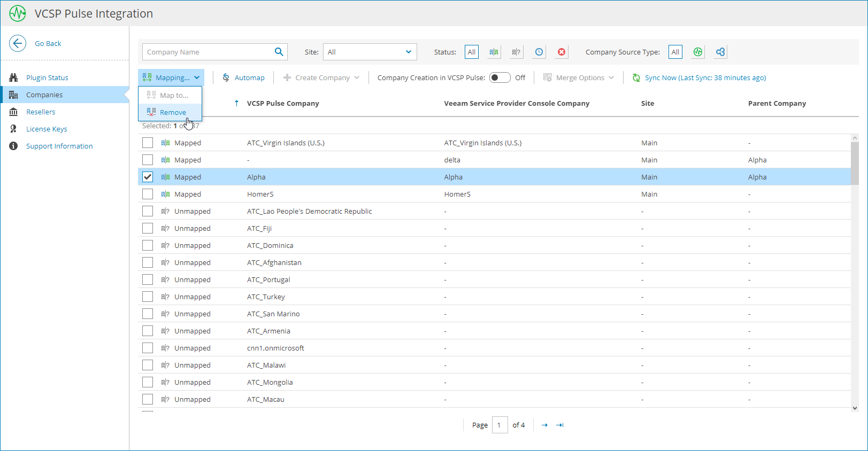Filter status by Mapped icon
Viewport: 868px width, 451px height.
[x=494, y=52]
